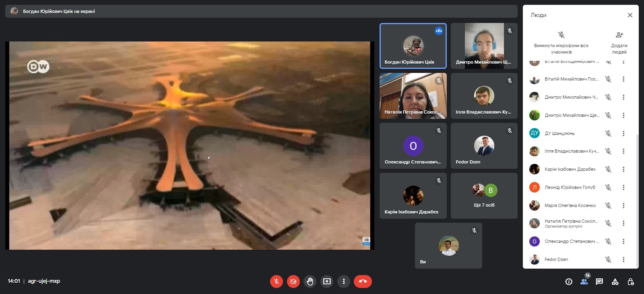Click the red leave call button
This screenshot has height=294, width=644.
coord(362,282)
